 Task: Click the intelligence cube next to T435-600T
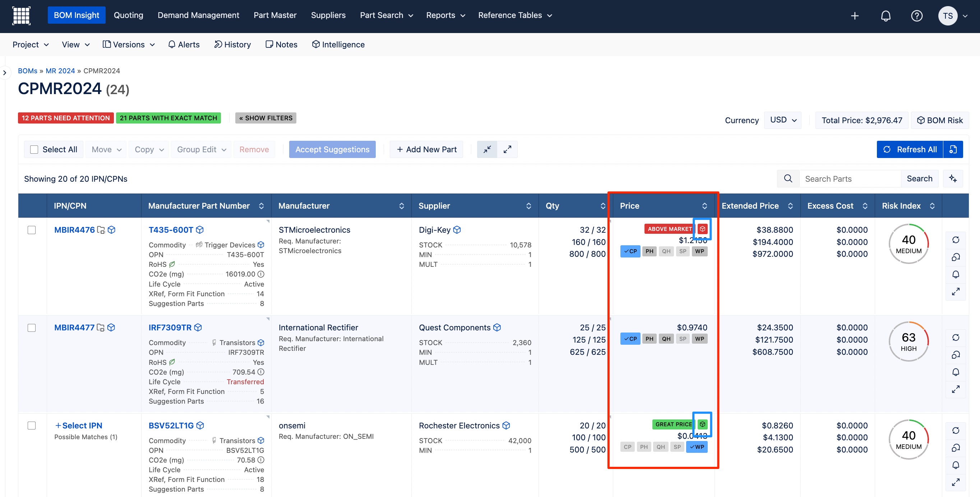[200, 230]
